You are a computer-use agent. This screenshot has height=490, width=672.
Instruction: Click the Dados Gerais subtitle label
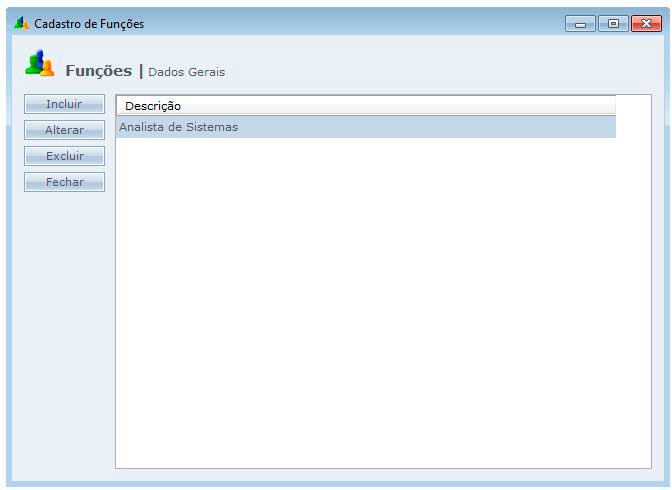click(x=187, y=72)
